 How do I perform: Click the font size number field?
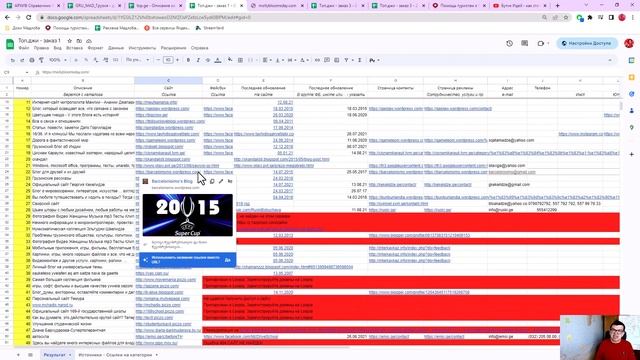click(x=168, y=60)
